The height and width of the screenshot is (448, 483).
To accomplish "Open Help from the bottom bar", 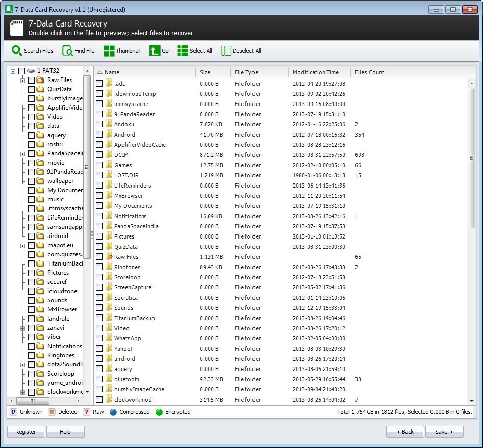I will 65,431.
